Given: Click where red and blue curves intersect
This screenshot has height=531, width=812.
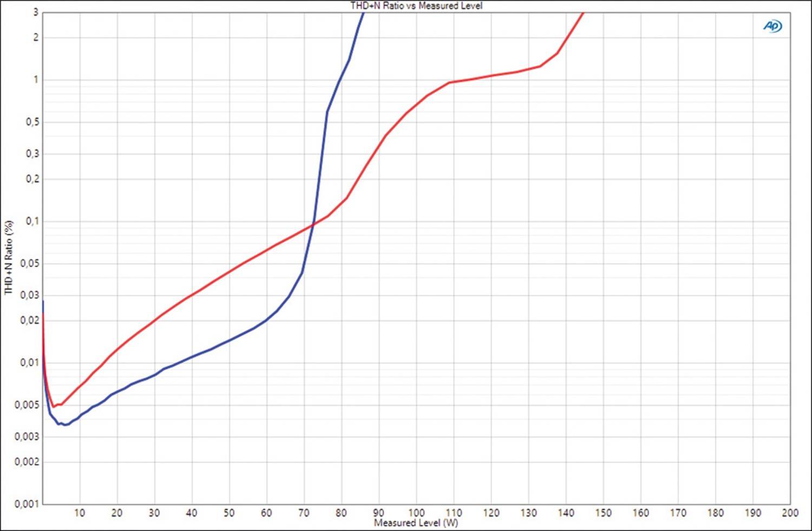Looking at the screenshot, I should tap(313, 223).
